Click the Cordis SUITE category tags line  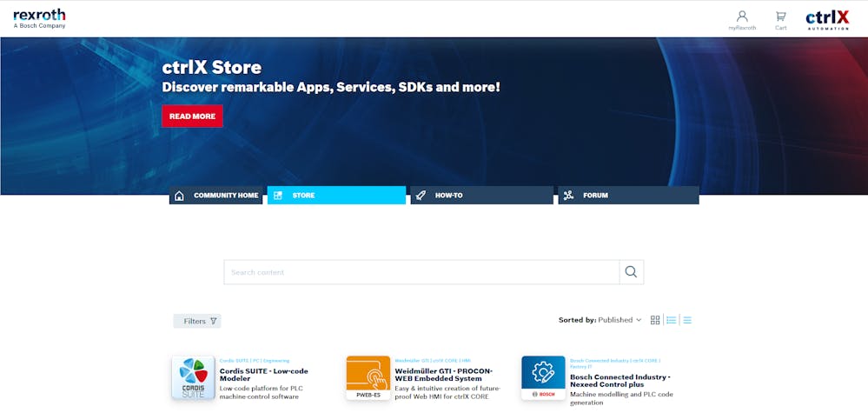click(254, 361)
